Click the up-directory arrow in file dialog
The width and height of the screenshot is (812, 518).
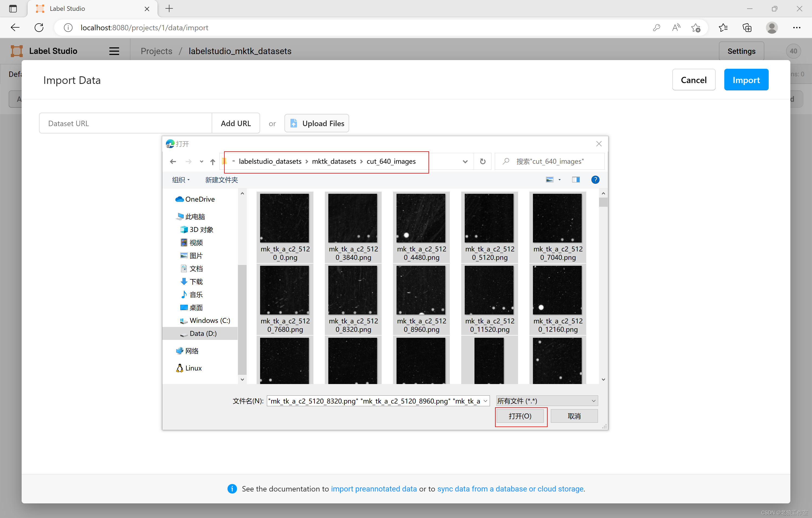pyautogui.click(x=212, y=162)
